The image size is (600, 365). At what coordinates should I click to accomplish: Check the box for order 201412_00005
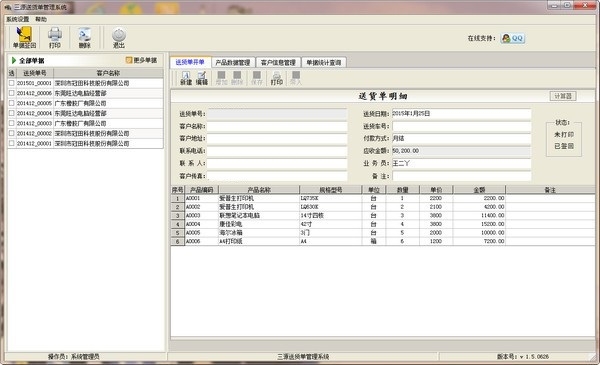(x=11, y=103)
